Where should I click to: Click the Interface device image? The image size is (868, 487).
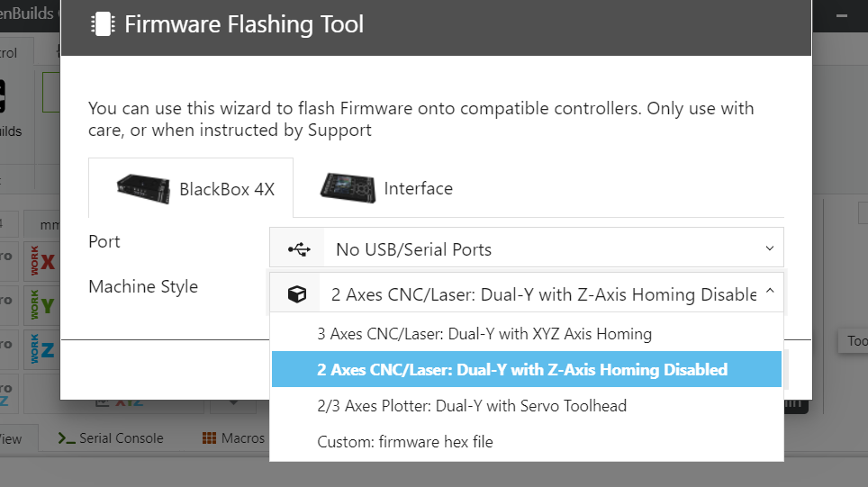coord(348,187)
